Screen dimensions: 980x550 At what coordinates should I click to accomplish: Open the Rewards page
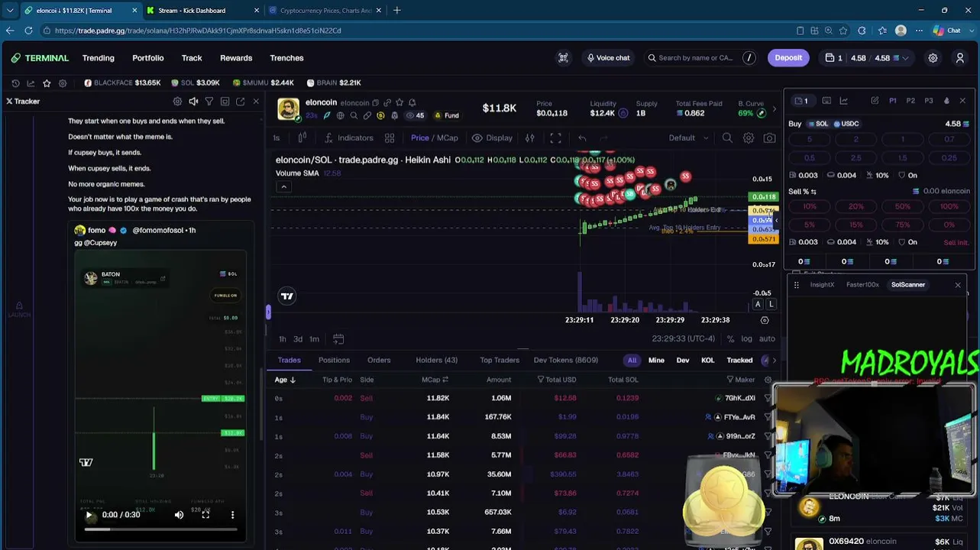[x=236, y=58]
